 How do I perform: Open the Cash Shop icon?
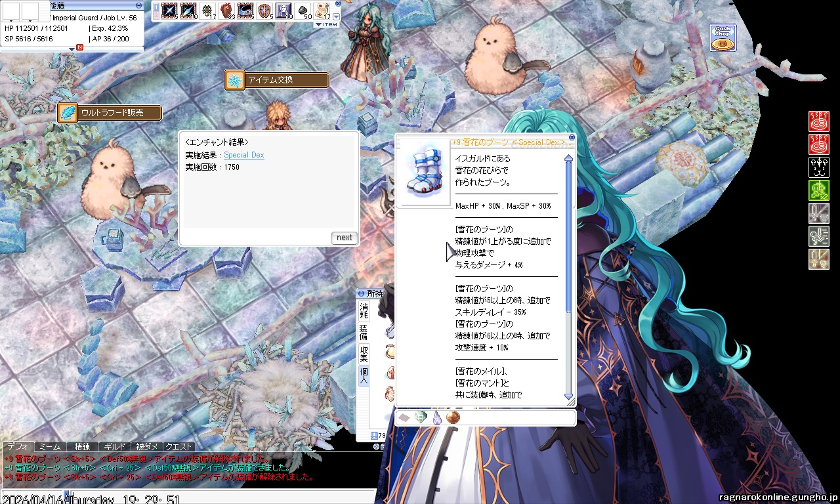723,38
